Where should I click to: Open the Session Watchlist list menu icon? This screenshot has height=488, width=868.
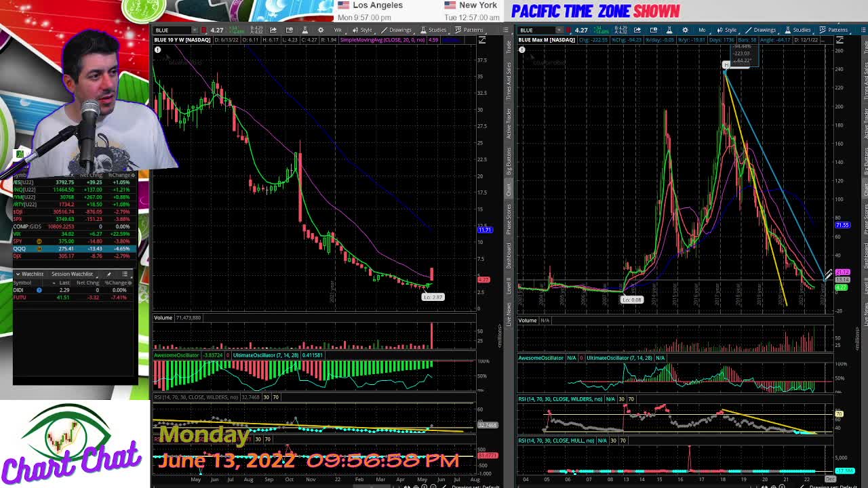pos(125,274)
